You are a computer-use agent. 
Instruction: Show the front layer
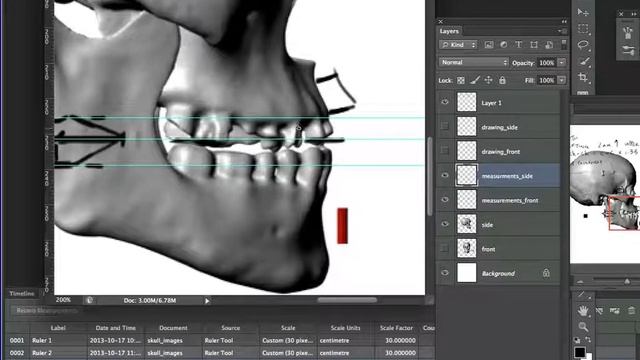[x=445, y=249]
